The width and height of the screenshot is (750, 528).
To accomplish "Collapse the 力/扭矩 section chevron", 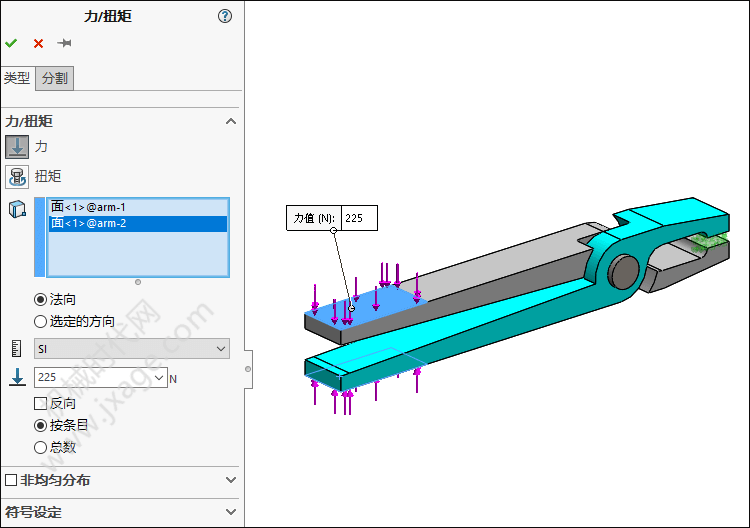I will [231, 121].
